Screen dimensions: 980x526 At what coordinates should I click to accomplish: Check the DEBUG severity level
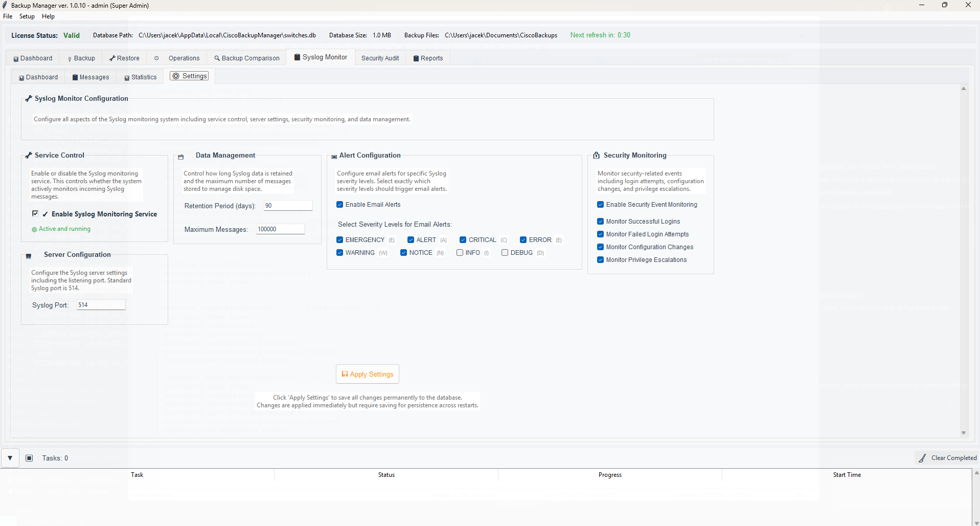coord(505,253)
